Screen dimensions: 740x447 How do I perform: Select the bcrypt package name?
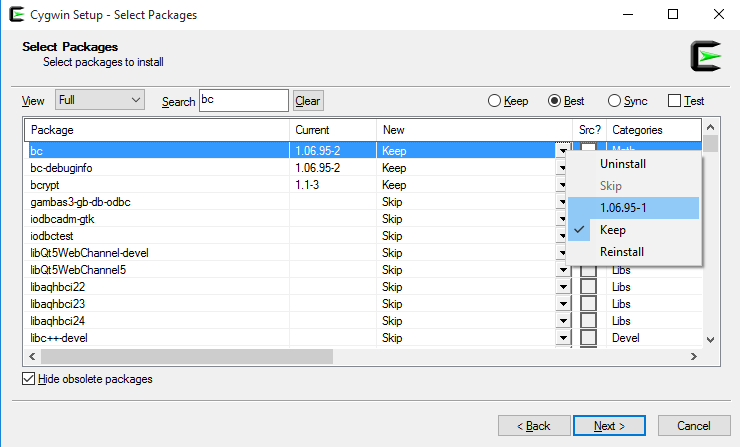point(45,185)
